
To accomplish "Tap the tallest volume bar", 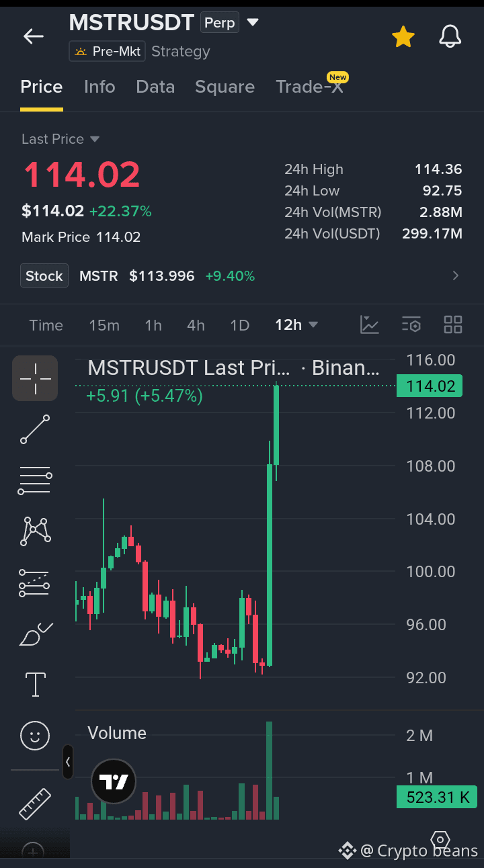I will point(270,771).
